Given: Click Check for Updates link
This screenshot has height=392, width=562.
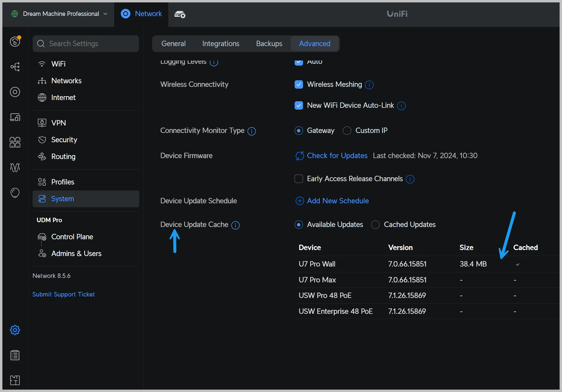Looking at the screenshot, I should (x=331, y=156).
